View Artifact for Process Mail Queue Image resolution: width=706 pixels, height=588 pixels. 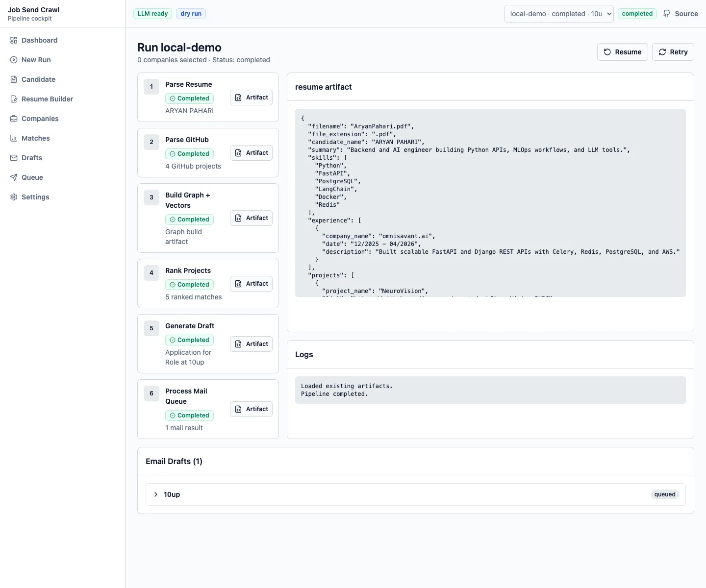[251, 409]
